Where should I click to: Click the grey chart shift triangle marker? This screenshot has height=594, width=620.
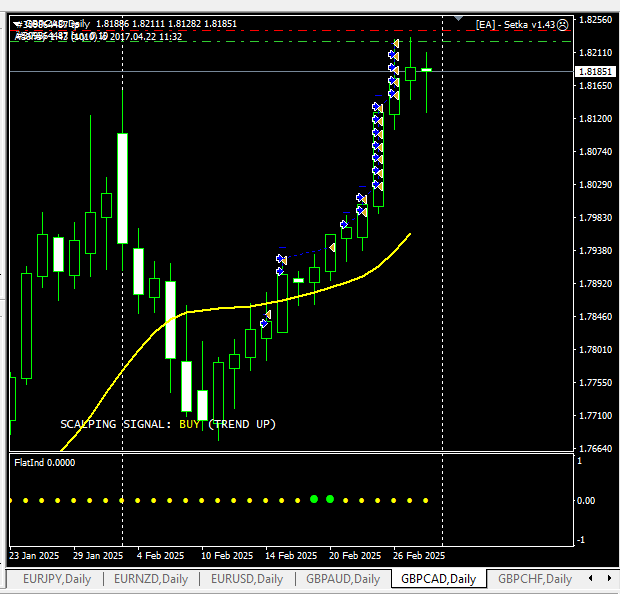tap(458, 18)
